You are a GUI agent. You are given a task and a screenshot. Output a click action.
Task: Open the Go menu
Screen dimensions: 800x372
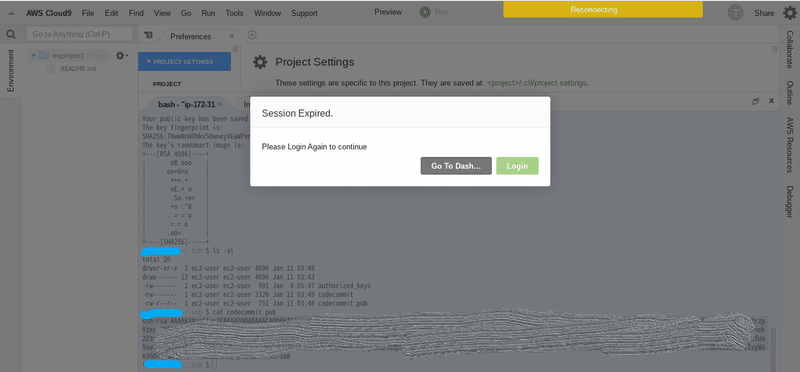point(186,13)
